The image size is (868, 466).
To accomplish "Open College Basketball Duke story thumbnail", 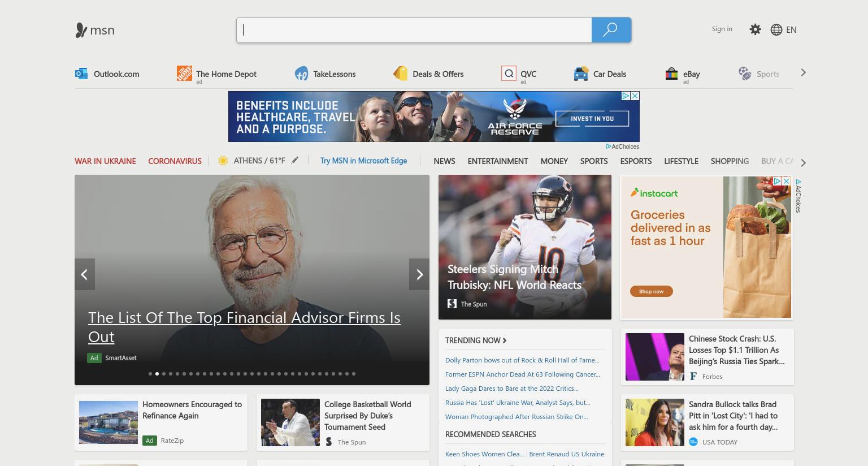I will tap(290, 422).
